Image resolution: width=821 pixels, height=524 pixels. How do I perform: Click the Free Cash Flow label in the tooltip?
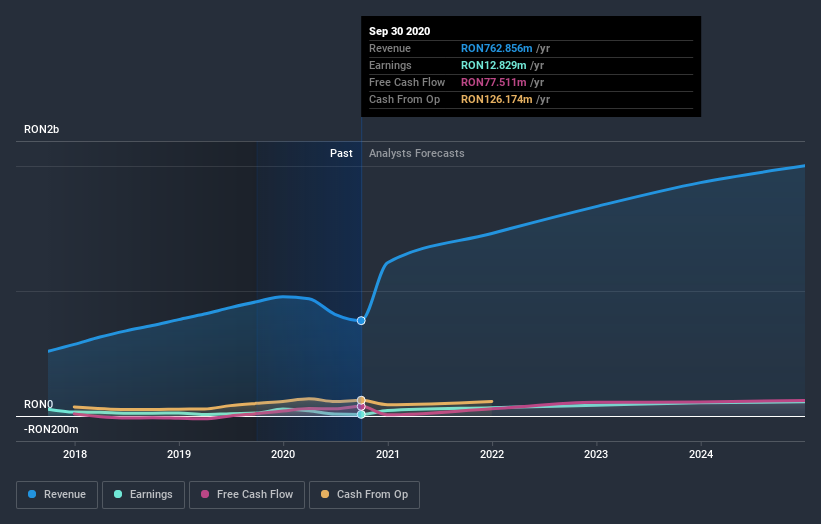(407, 82)
